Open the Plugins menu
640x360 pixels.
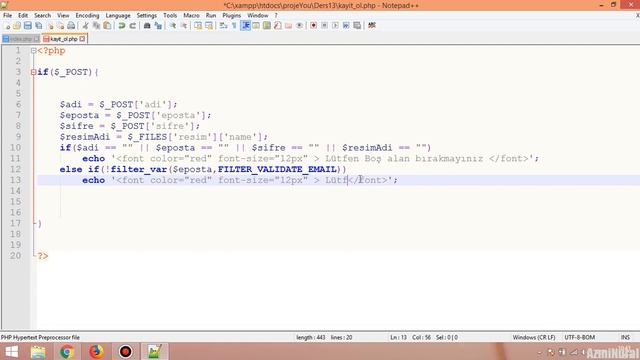pos(231,16)
